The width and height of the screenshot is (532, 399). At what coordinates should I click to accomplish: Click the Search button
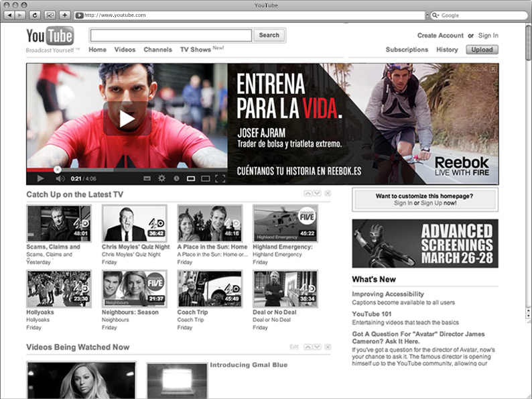coord(269,36)
